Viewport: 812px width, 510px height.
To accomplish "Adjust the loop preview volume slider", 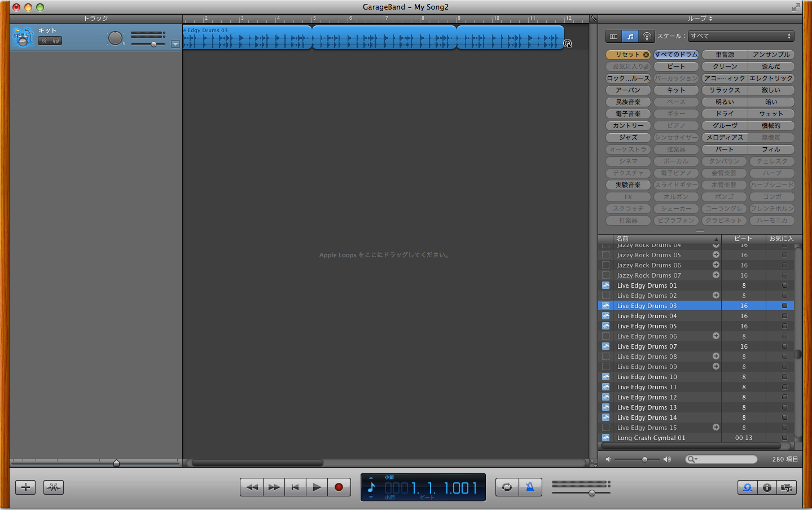I will click(644, 459).
